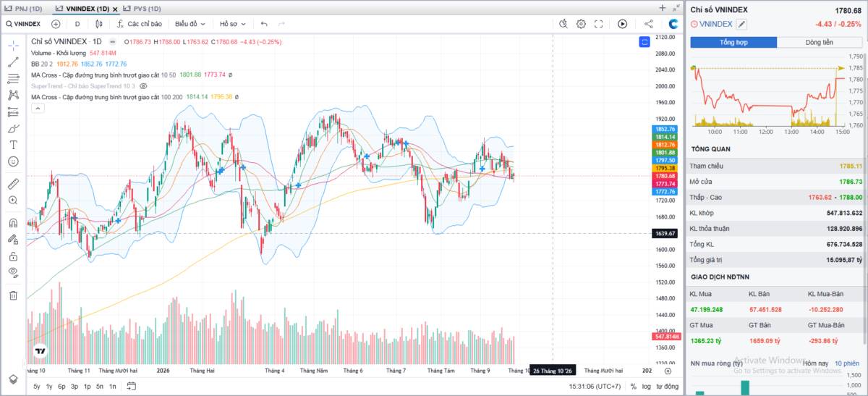Screen dimensions: 868x396
Task: Expand the Hồ sơ dropdown
Action: [232, 24]
